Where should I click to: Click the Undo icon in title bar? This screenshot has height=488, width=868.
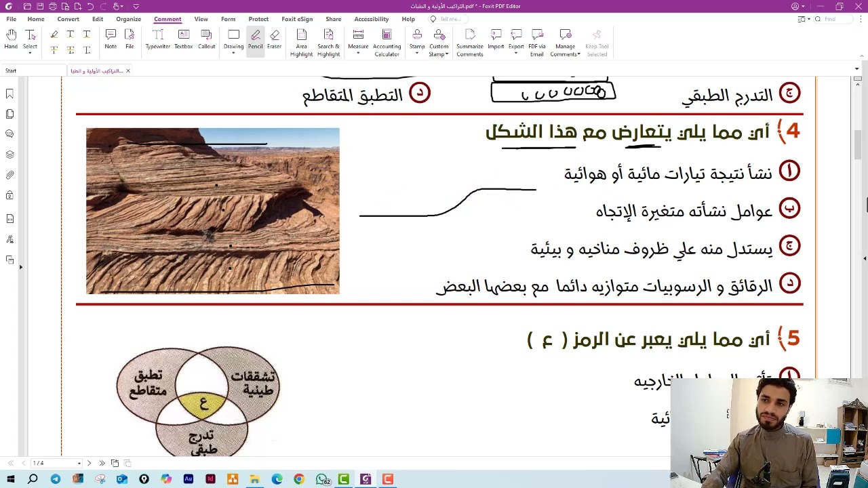90,6
